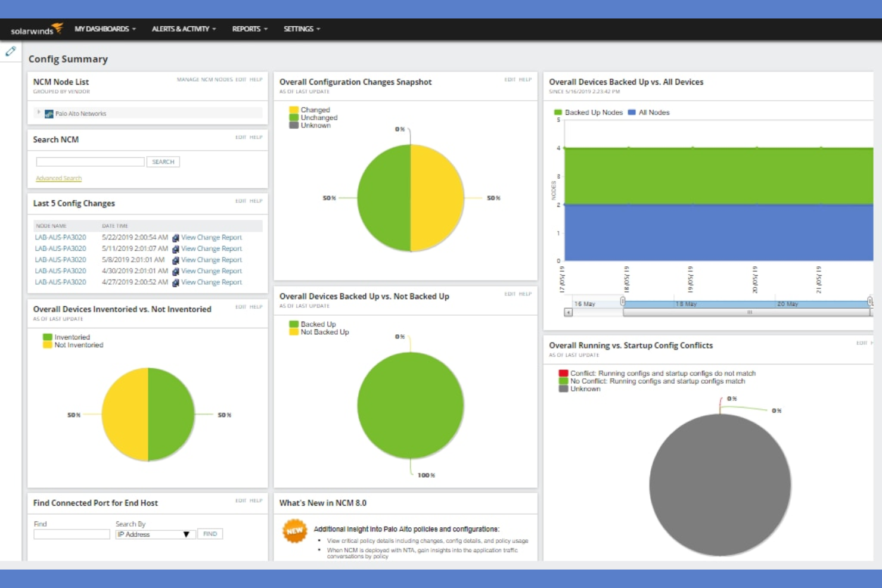Viewport: 882px width, 588px height.
Task: Click the SEARCH button in Search NCM
Action: (x=163, y=161)
